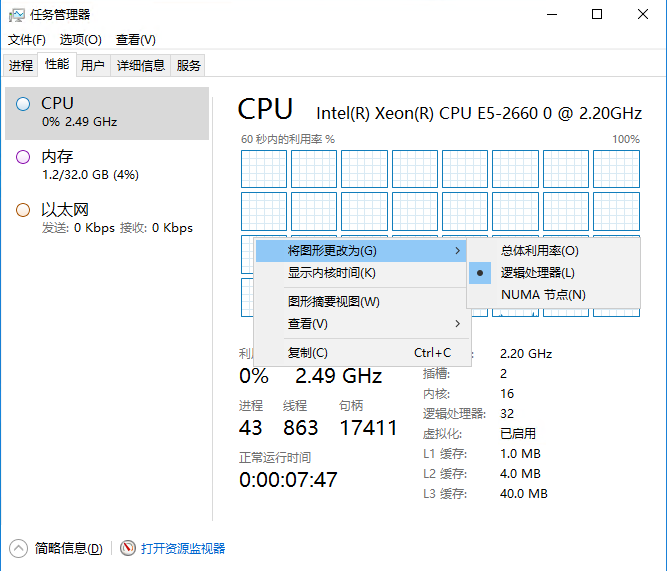Click the orange Ethernet circle indicator
667x571 pixels.
click(23, 210)
